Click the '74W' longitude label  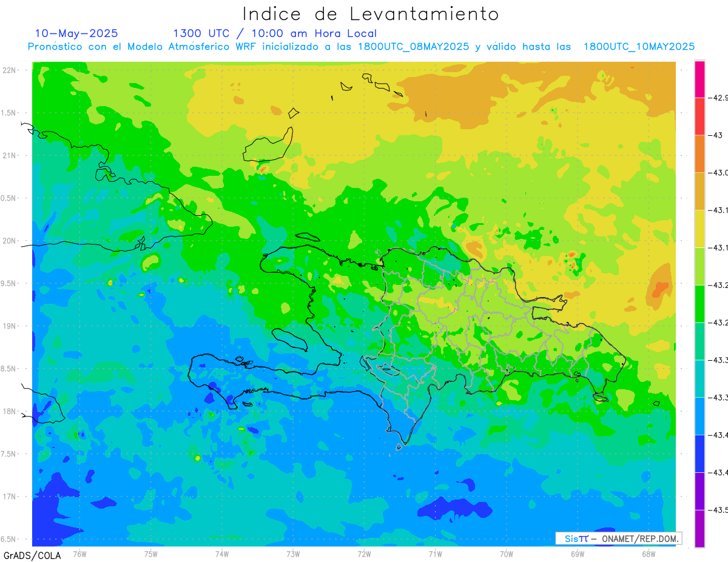coord(221,554)
